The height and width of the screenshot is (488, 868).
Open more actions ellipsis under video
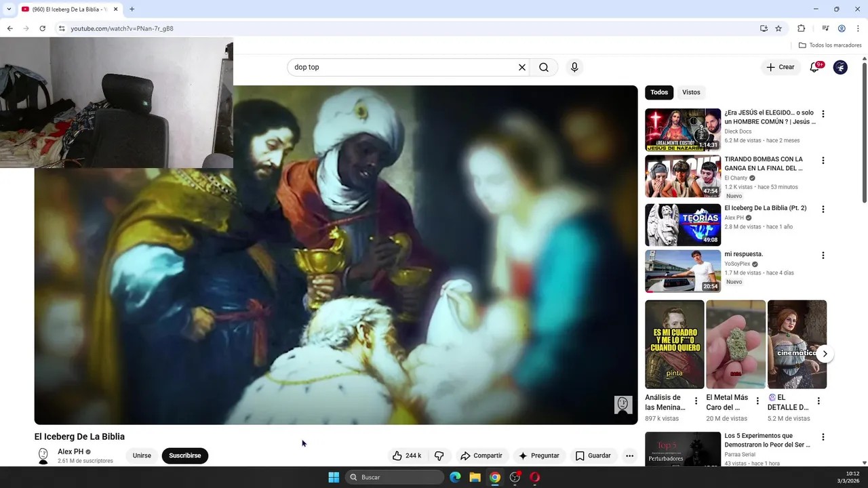point(629,455)
